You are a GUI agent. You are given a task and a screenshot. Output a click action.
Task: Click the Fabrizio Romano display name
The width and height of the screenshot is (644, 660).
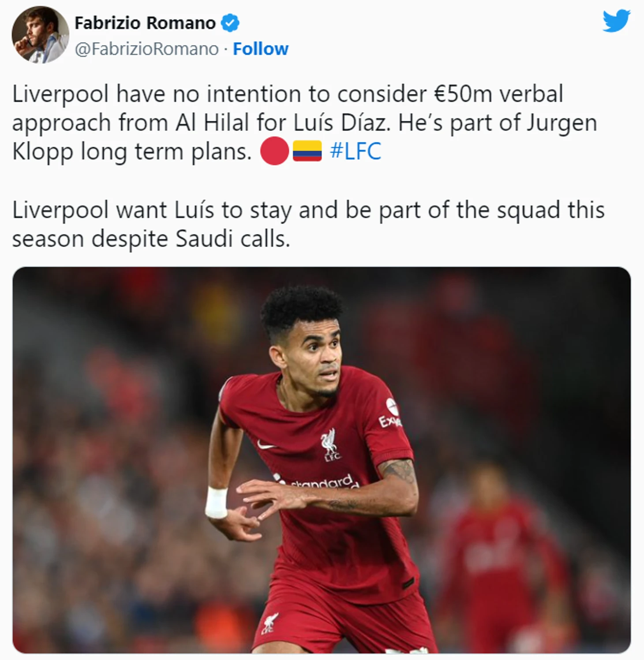coord(145,23)
